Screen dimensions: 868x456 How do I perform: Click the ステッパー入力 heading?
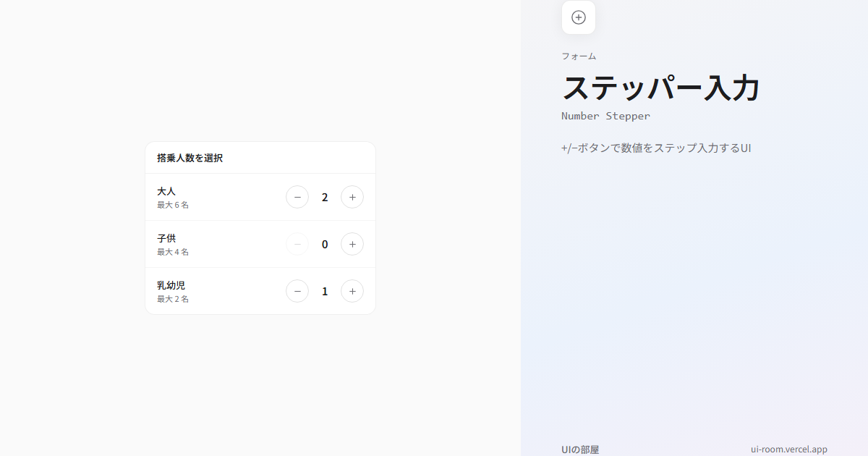point(660,88)
